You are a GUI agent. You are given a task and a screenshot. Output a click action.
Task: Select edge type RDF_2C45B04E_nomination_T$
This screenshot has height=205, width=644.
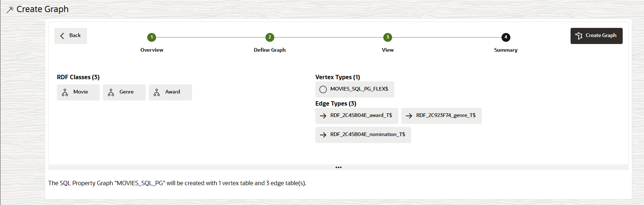[363, 135]
